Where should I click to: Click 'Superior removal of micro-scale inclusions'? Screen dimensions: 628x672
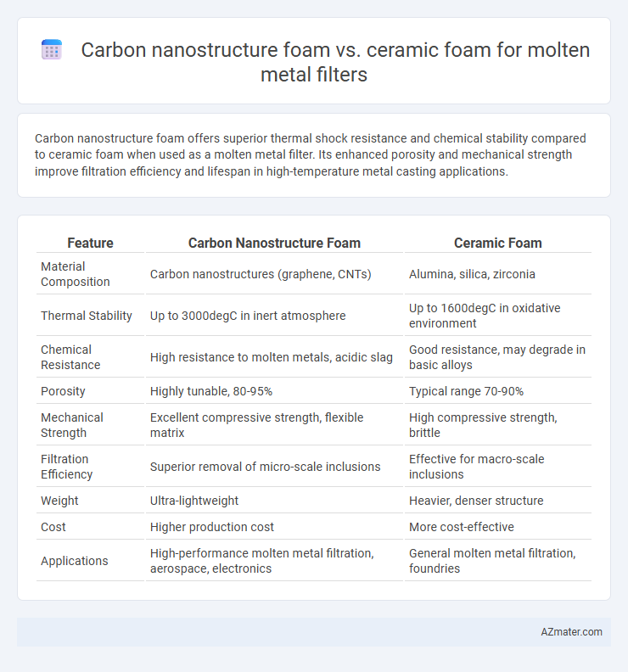coord(266,467)
